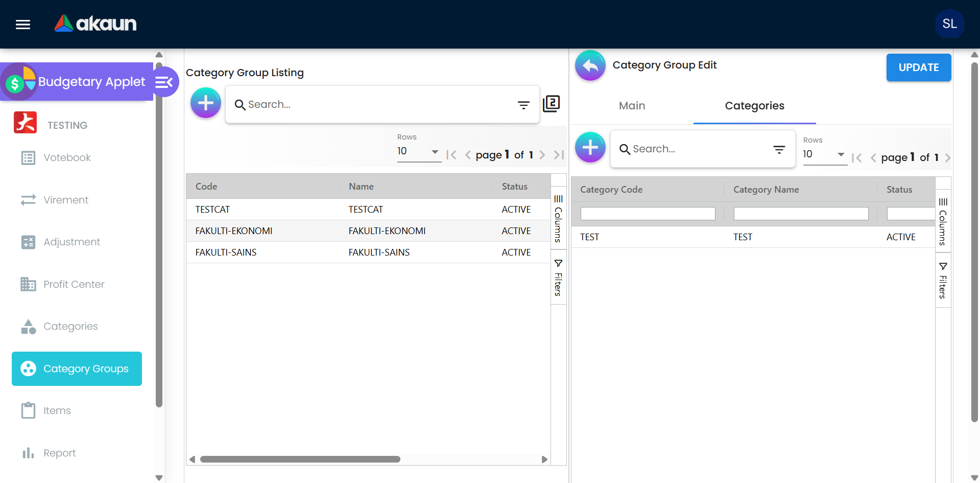This screenshot has width=980, height=483.
Task: Open the SL user avatar menu
Action: (949, 24)
